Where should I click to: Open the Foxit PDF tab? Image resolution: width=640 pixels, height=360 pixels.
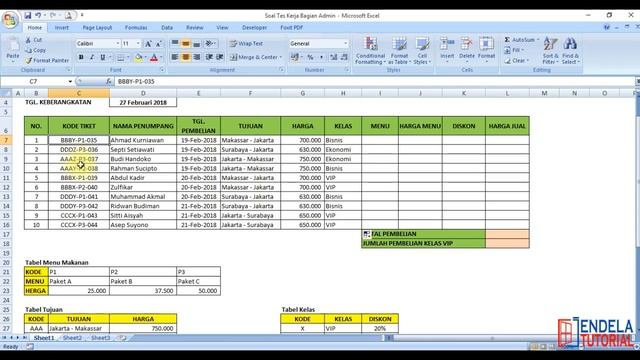(x=291, y=28)
